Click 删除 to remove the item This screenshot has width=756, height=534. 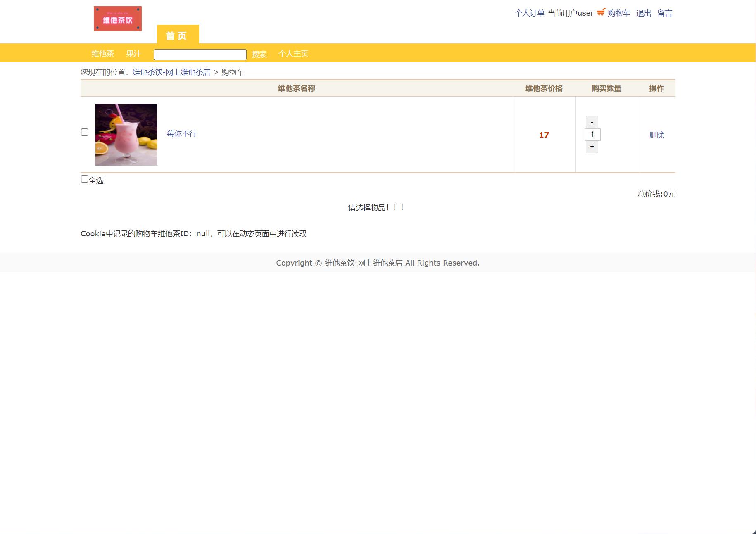click(657, 135)
